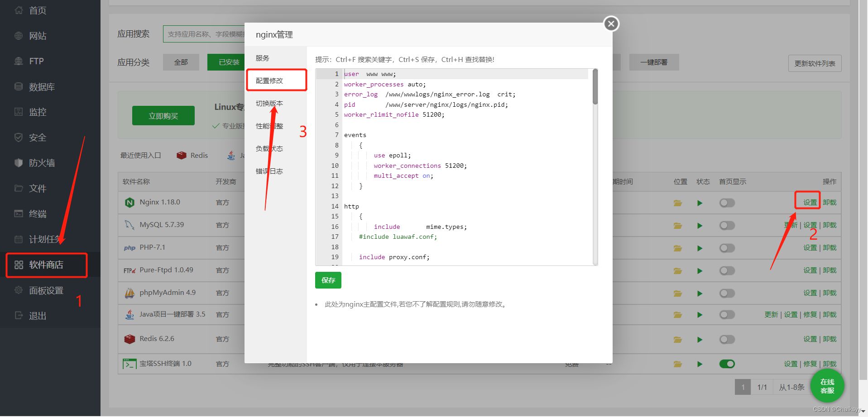Select the 切换版本 tab
Screen dimensions: 868x417
(x=276, y=103)
